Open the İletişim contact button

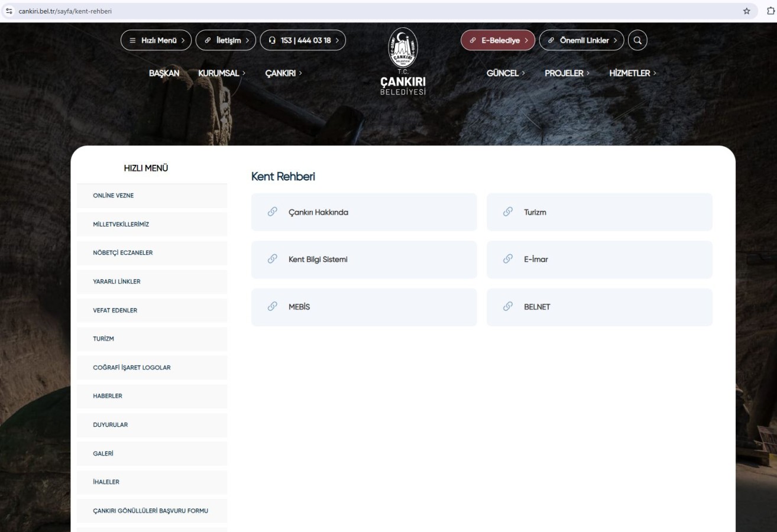coord(225,40)
